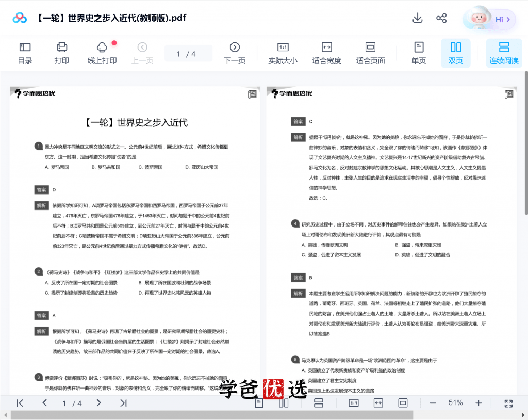Click bottom bar fit page icon
Image resolution: width=528 pixels, height=420 pixels.
click(403, 403)
